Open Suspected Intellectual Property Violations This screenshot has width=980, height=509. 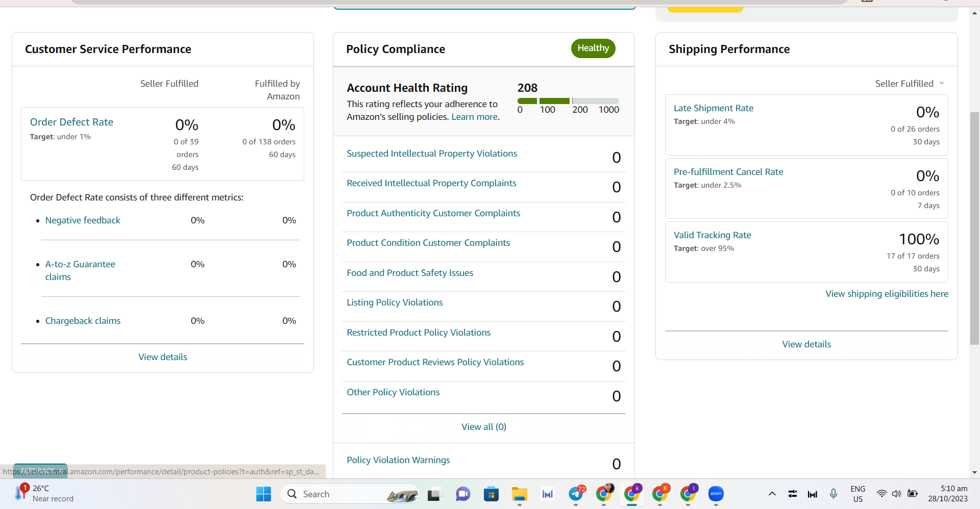pyautogui.click(x=432, y=154)
